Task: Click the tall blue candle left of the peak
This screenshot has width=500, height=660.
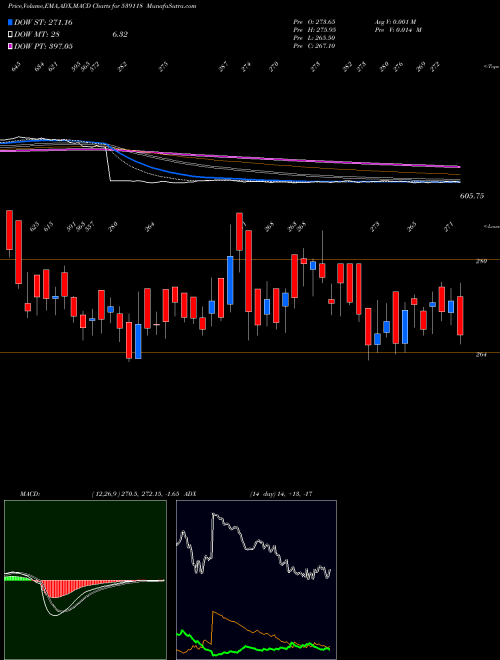Action: (230, 280)
